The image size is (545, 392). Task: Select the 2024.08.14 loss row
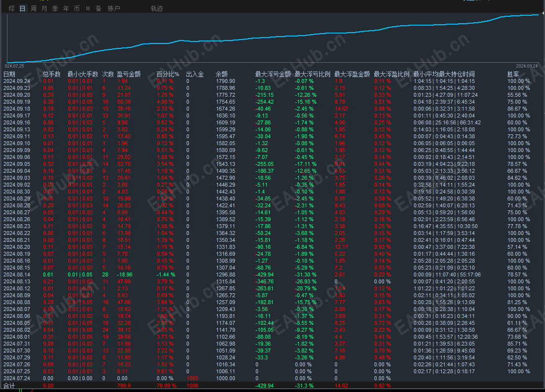(273, 274)
